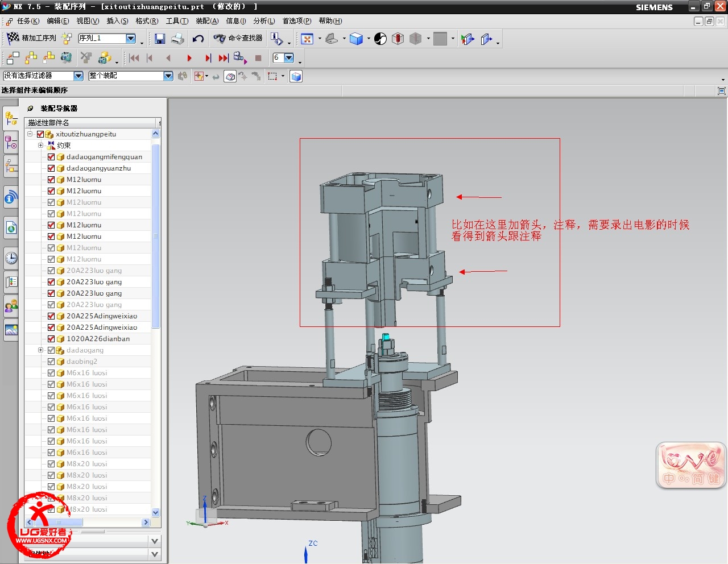The height and width of the screenshot is (564, 728).
Task: Click the navigator vertical scrollbar down arrow
Action: 156,512
